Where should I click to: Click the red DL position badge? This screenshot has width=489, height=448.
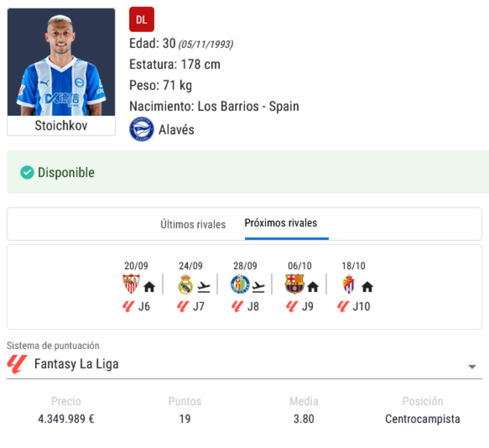pos(142,19)
